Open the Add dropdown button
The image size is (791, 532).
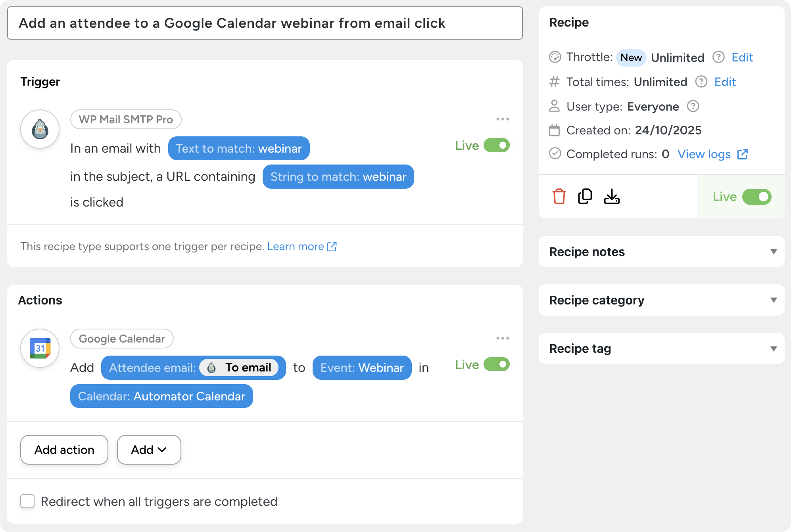(149, 450)
